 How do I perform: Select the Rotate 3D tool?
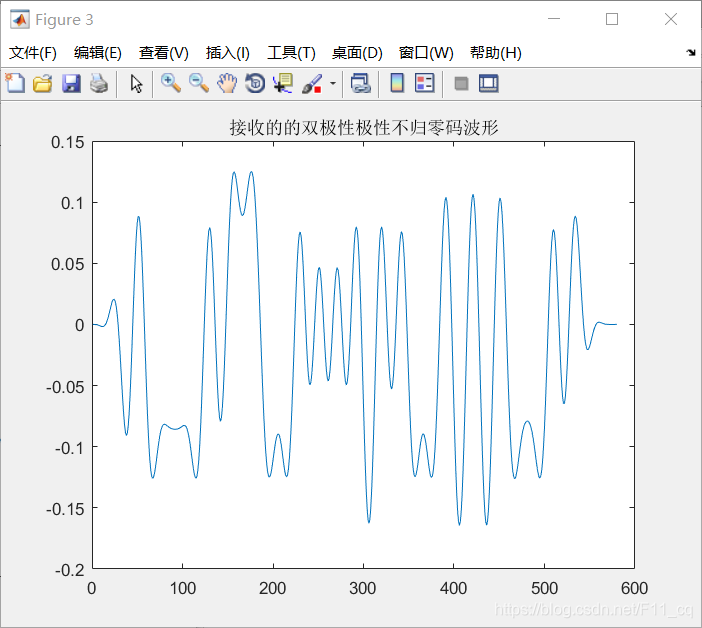pyautogui.click(x=255, y=83)
